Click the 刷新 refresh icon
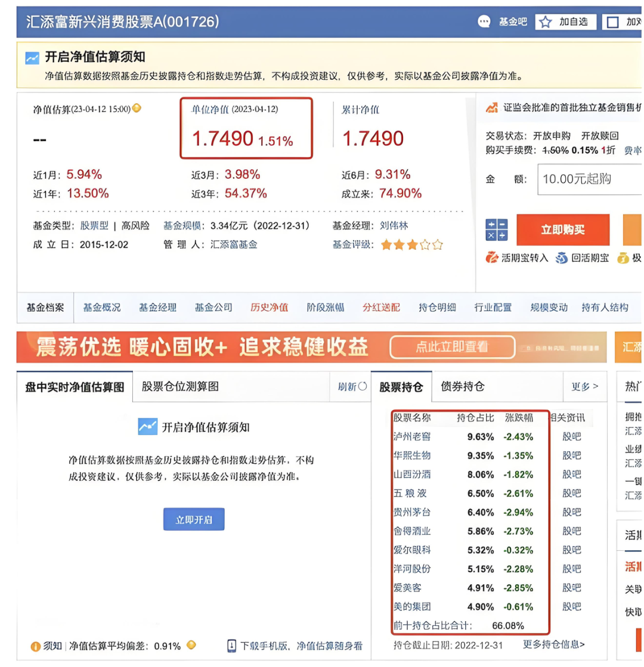 pos(362,386)
